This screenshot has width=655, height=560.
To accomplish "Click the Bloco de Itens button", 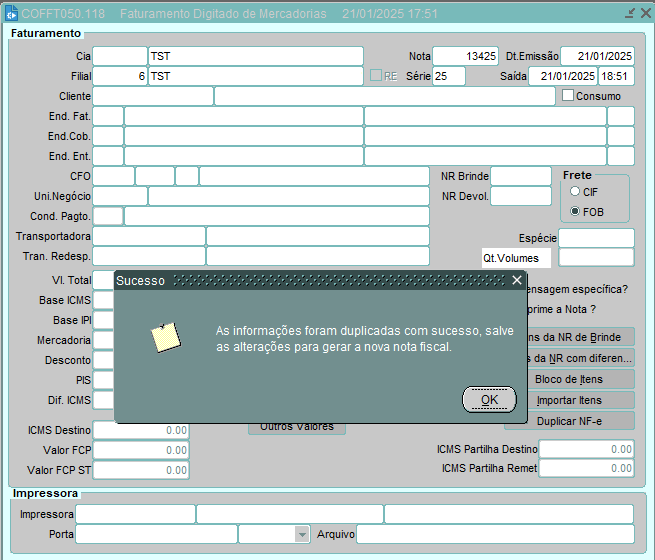I will [x=569, y=379].
